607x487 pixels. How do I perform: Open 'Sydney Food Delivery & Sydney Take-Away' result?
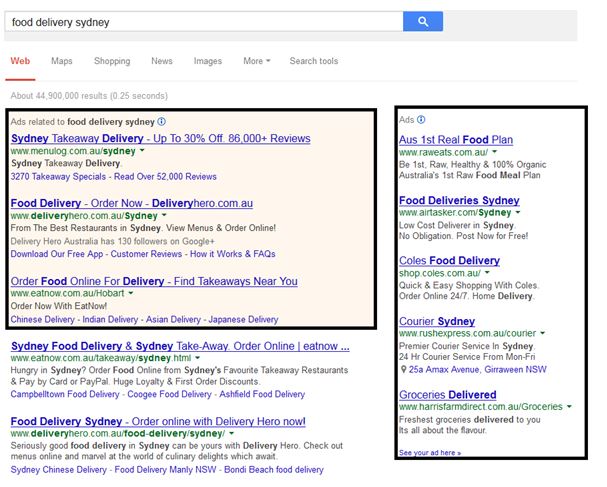point(180,346)
